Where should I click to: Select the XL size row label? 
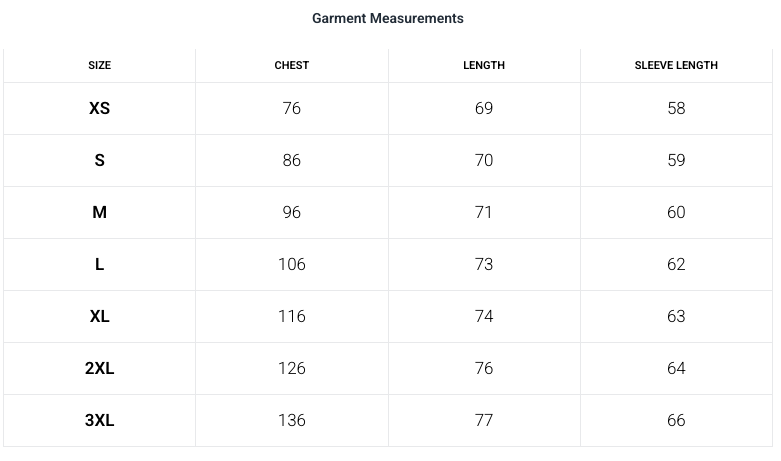(100, 316)
